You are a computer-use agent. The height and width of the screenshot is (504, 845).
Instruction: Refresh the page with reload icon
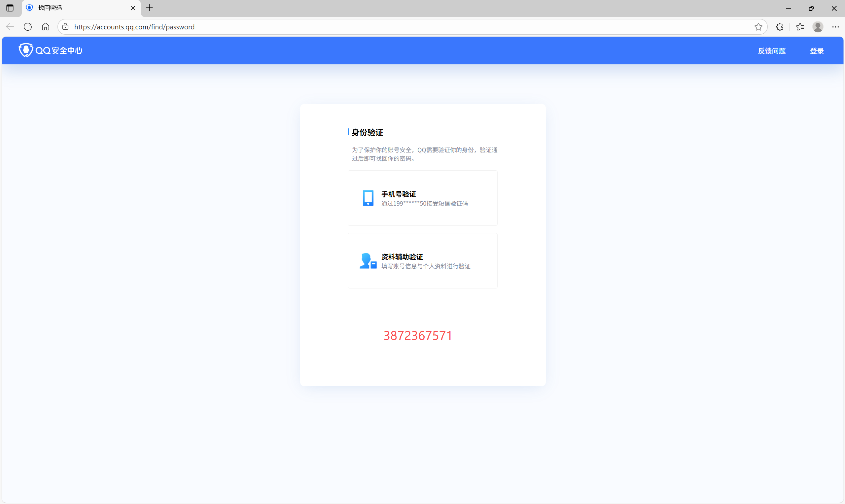(28, 27)
